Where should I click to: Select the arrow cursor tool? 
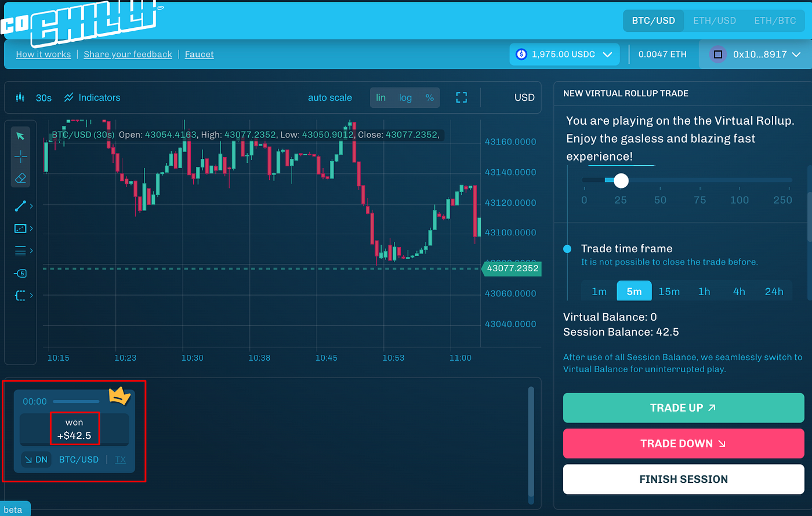(20, 136)
